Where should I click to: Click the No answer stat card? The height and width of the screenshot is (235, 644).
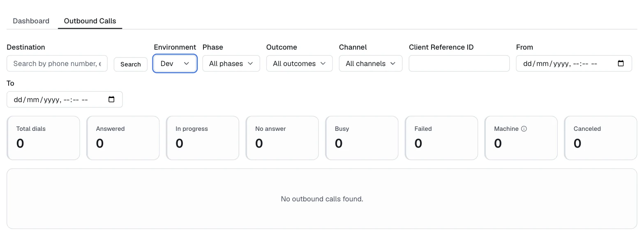click(282, 138)
